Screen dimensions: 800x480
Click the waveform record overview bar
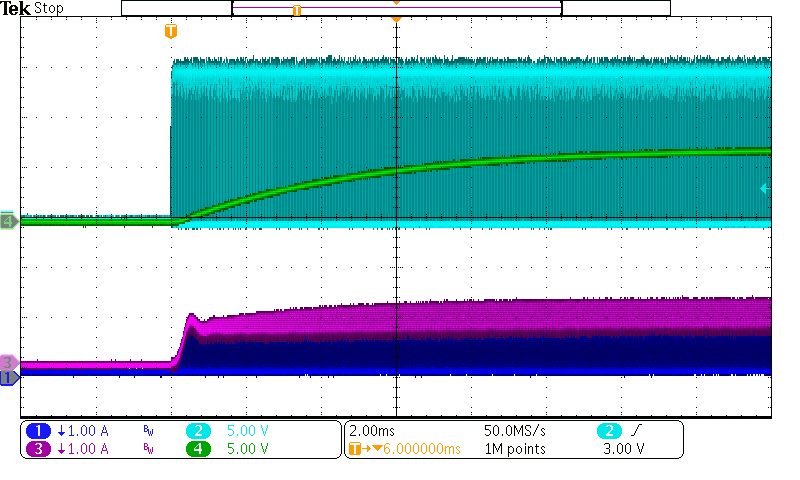point(395,9)
